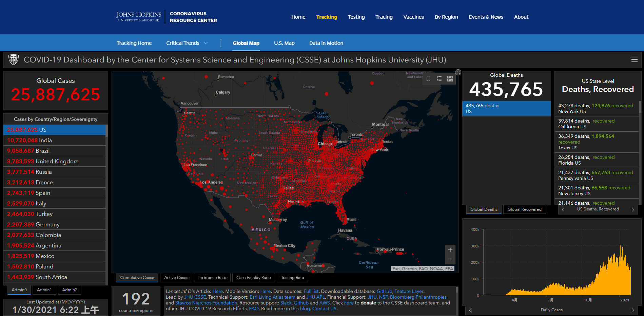Select the Case-Fatality Ratio map tab
This screenshot has width=644, height=316.
click(x=253, y=278)
